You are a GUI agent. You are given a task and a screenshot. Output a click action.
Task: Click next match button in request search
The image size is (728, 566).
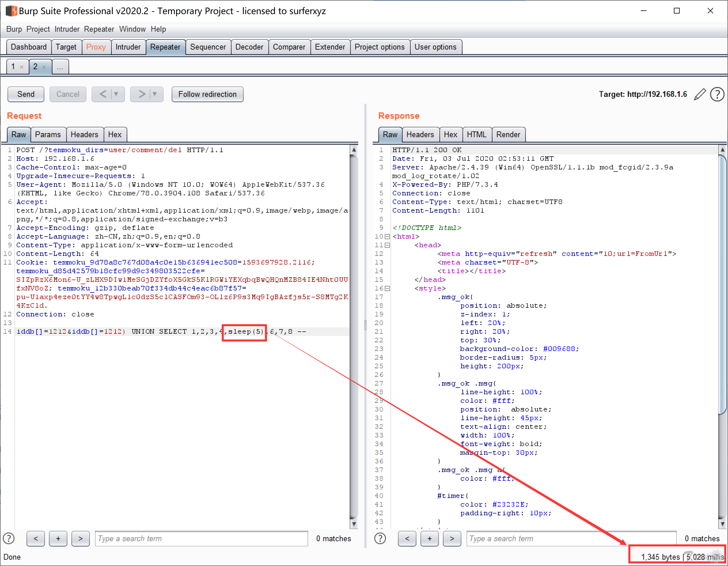[80, 539]
